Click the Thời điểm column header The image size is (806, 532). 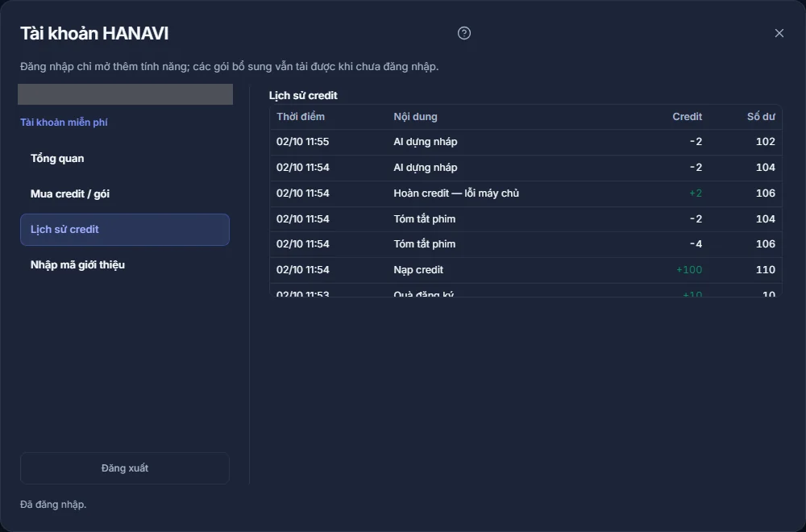[301, 117]
